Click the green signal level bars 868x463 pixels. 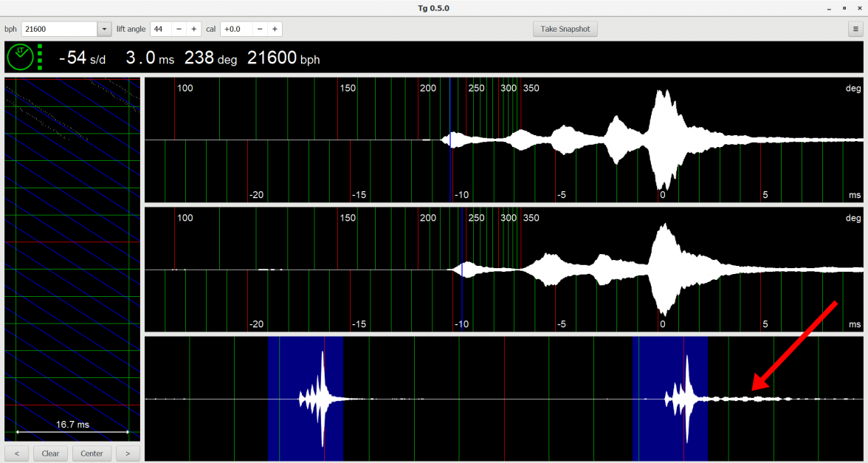(x=40, y=57)
